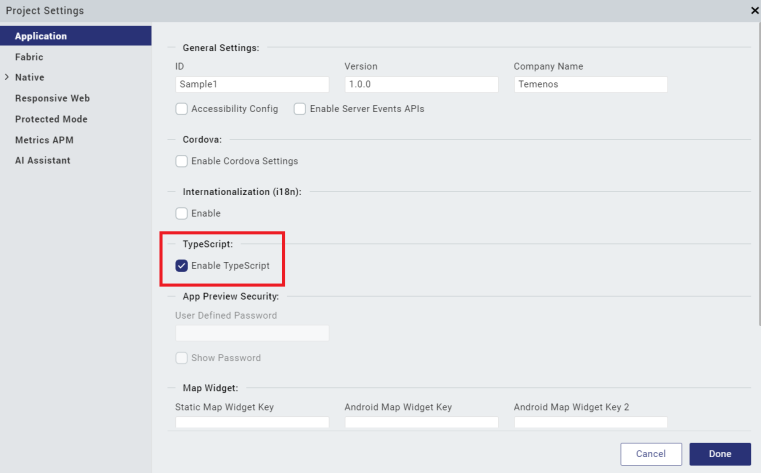Click the Static Map Widget Key field

point(252,423)
